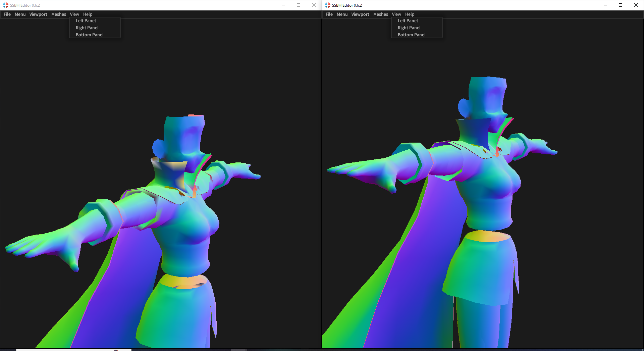Open the Help menu in the right window
This screenshot has height=351, width=644.
click(x=410, y=14)
